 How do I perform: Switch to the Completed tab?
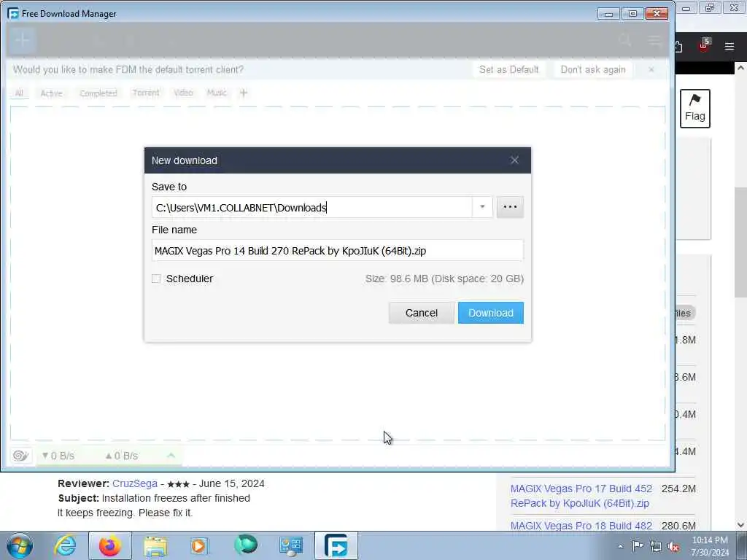click(98, 93)
